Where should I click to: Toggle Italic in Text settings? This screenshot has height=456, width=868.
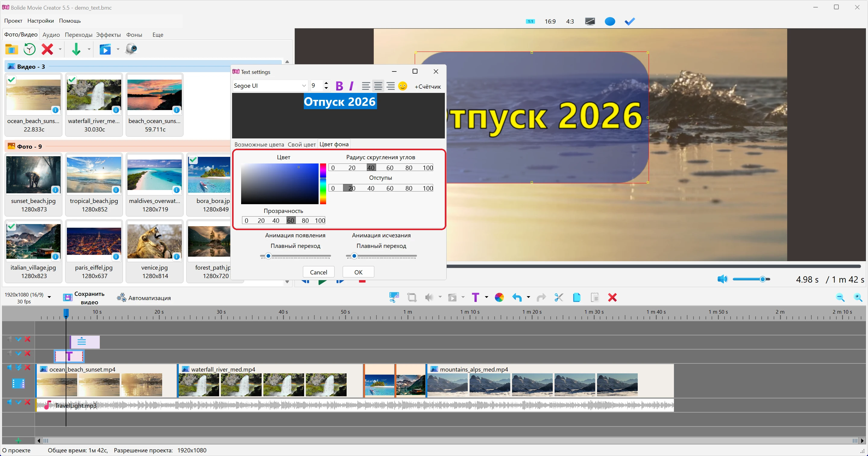[351, 86]
